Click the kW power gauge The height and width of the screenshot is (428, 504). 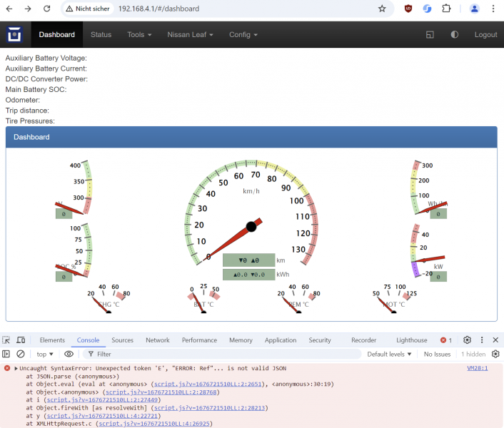click(x=429, y=253)
